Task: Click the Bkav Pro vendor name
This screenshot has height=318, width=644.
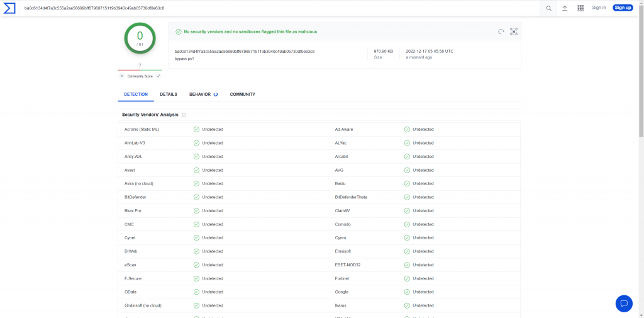Action: (133, 210)
